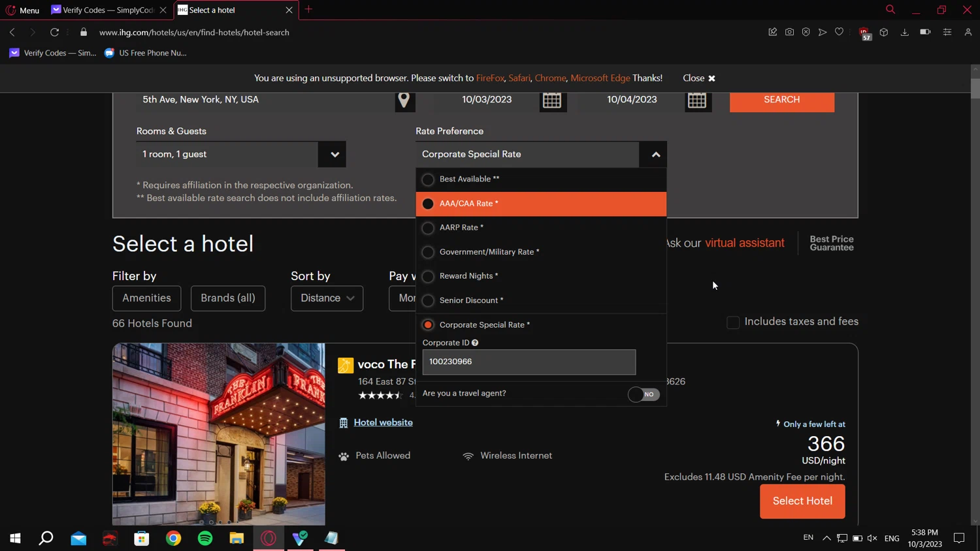
Task: Reload the current page
Action: [55, 32]
